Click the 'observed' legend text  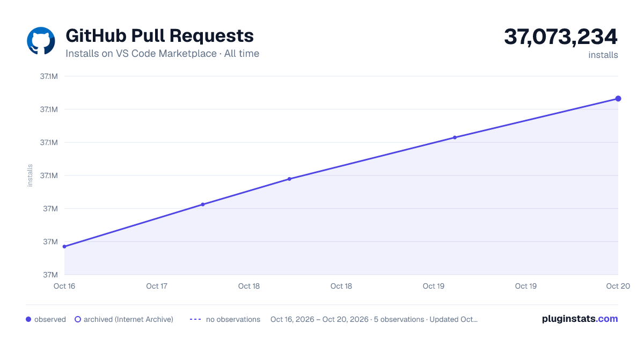(50, 319)
